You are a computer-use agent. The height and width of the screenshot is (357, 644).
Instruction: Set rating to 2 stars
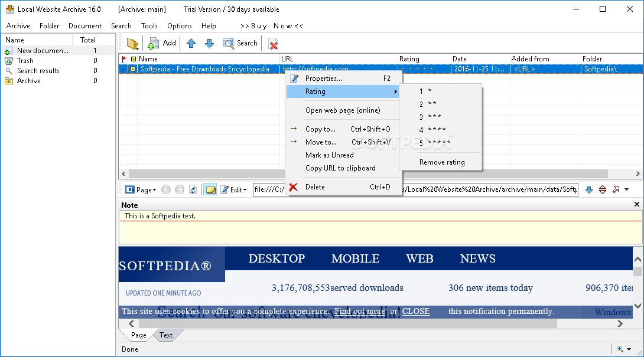[x=440, y=104]
